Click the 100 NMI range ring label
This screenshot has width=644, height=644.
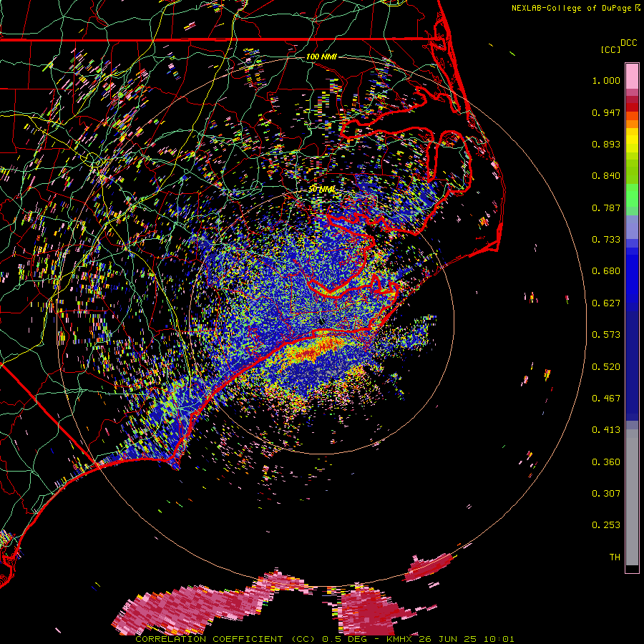(321, 57)
